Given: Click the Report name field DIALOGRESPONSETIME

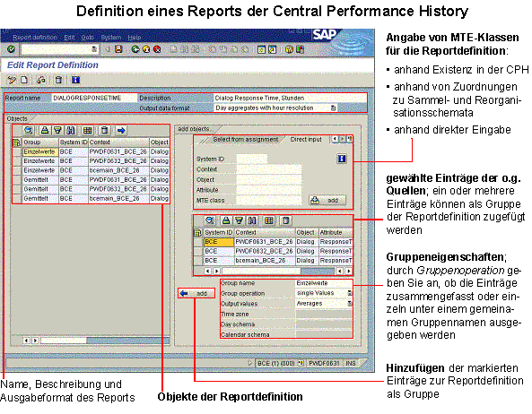Looking at the screenshot, I should [x=94, y=98].
